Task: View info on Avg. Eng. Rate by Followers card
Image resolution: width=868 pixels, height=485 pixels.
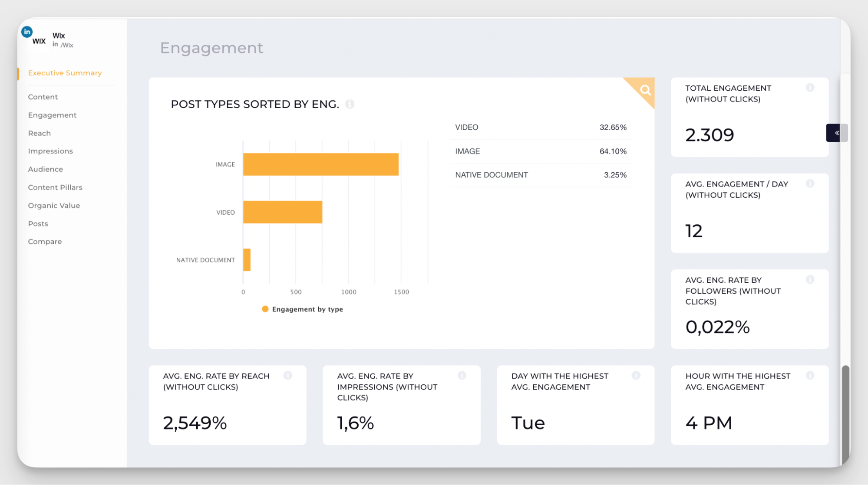Action: (x=810, y=279)
